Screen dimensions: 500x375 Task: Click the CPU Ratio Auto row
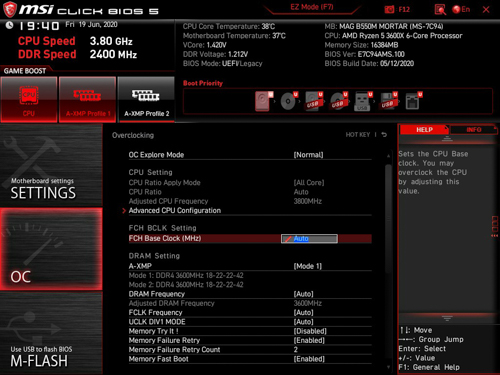point(250,192)
